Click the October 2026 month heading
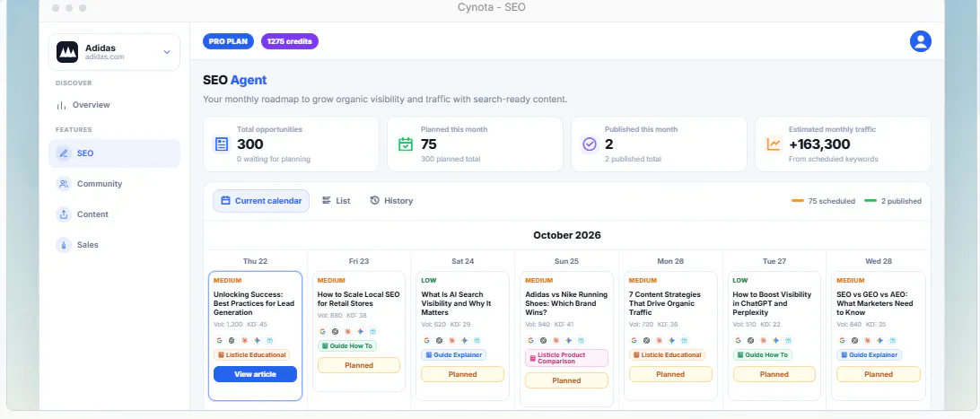 pos(567,235)
